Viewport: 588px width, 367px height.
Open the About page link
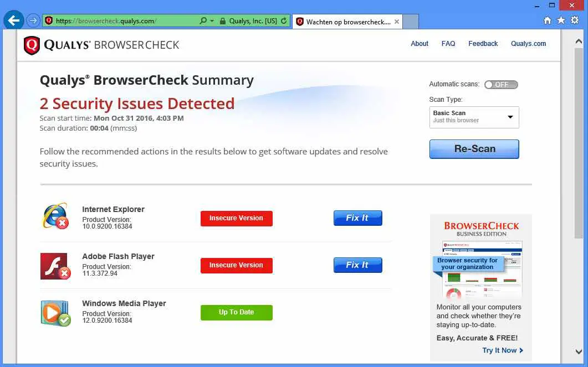(x=420, y=43)
